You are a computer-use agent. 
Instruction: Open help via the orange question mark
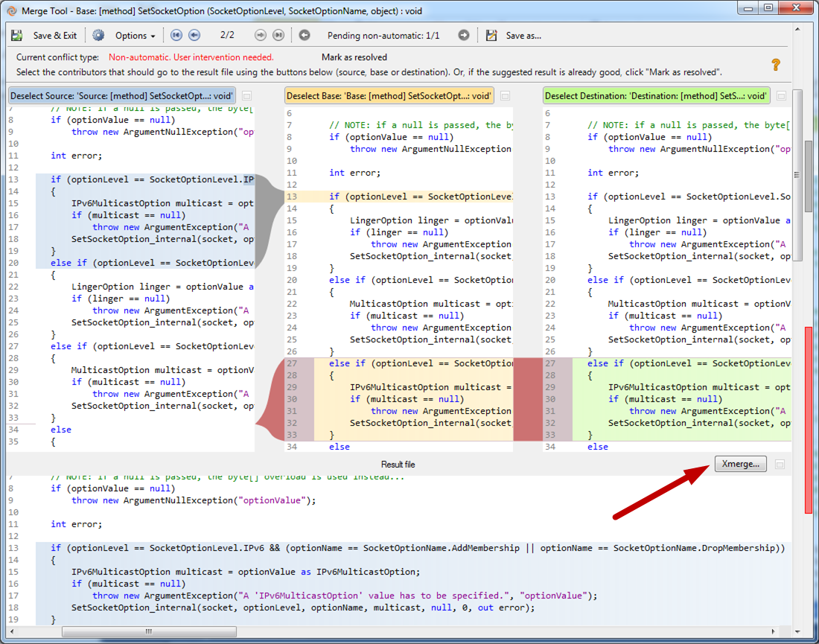pyautogui.click(x=776, y=65)
